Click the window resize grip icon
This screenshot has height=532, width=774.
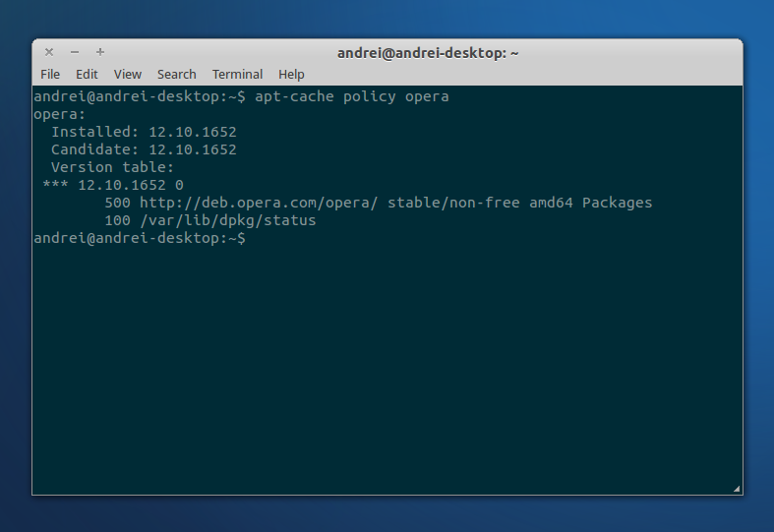(x=736, y=489)
